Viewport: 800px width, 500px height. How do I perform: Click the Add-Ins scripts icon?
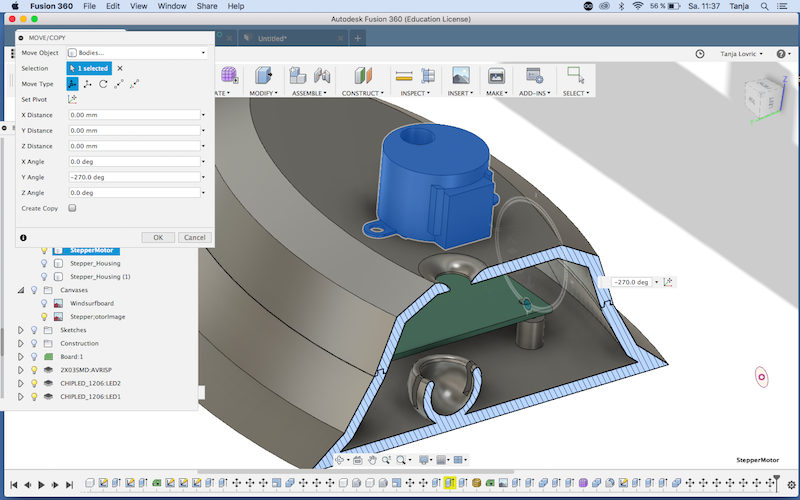tap(534, 76)
